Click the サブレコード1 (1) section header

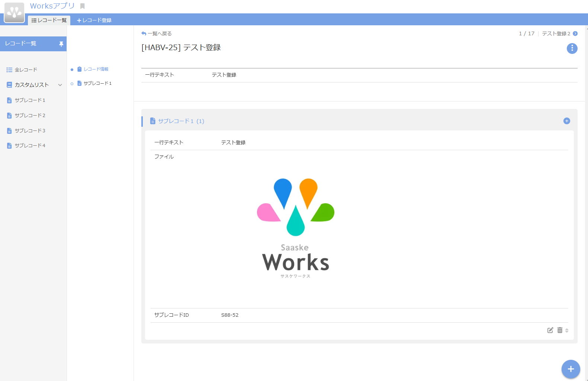pos(177,121)
